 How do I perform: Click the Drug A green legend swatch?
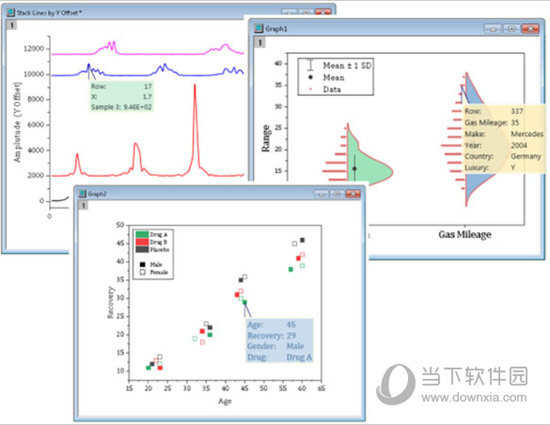[x=142, y=234]
